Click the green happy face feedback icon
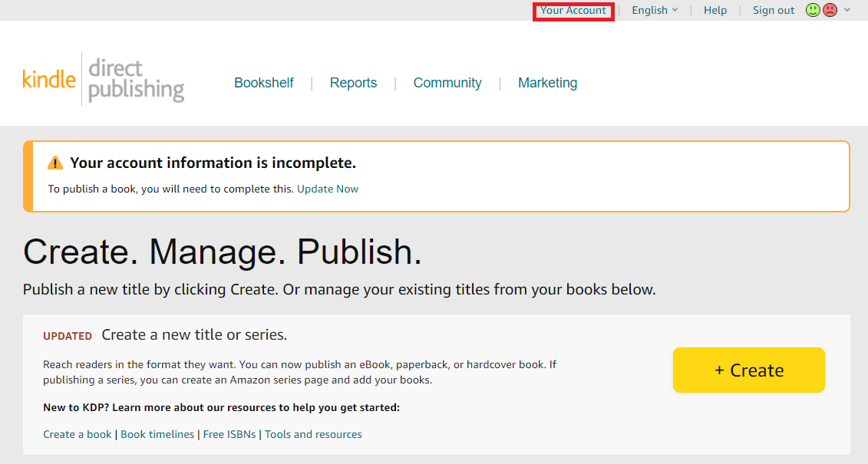This screenshot has width=868, height=464. [813, 10]
